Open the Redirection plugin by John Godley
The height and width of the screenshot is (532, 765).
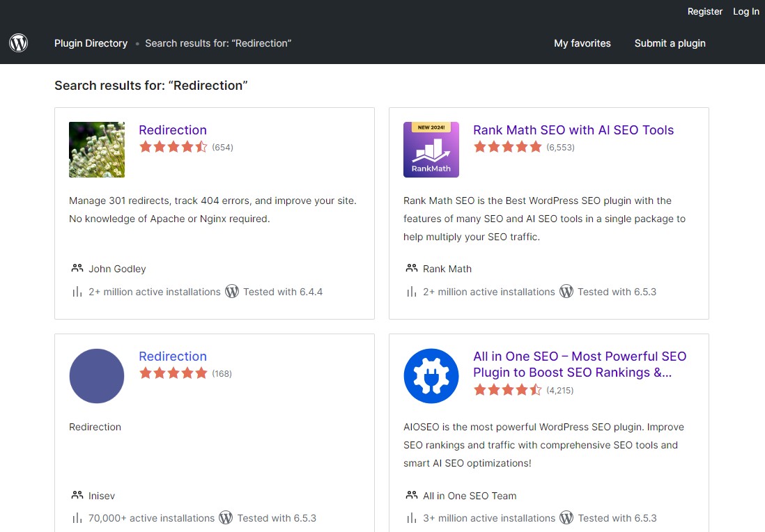click(x=173, y=130)
